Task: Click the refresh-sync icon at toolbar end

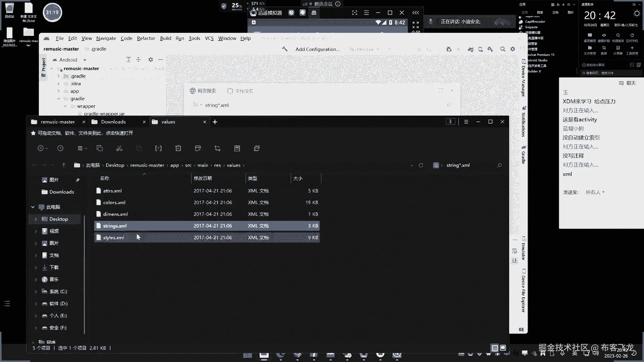Action: pos(257,148)
